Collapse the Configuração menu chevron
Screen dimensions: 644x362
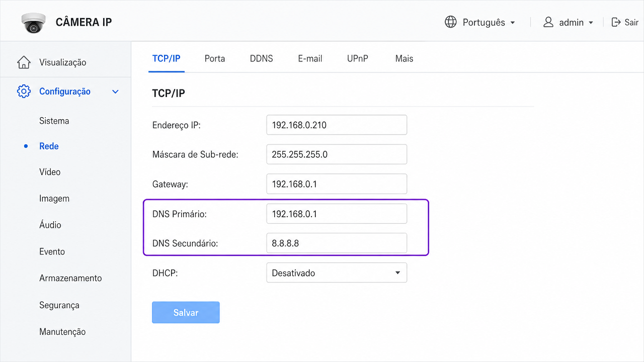[x=115, y=92]
